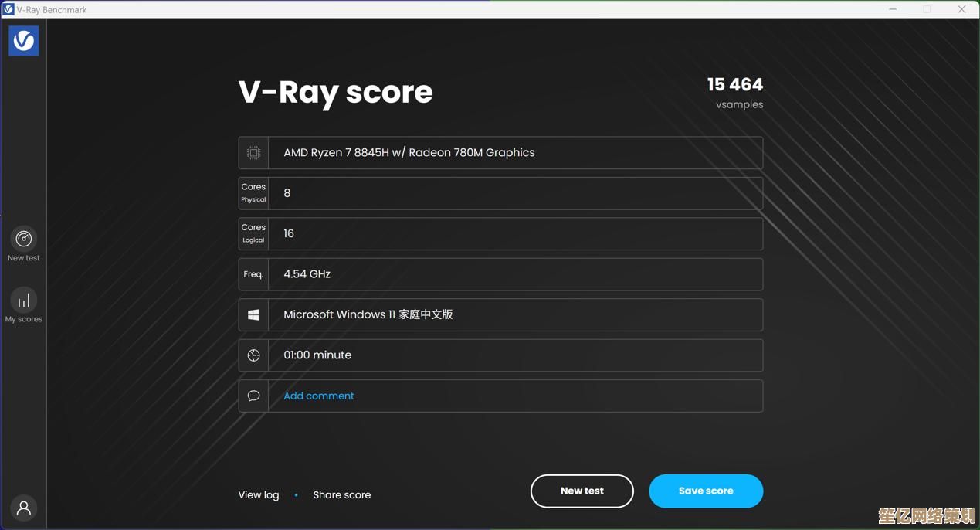This screenshot has width=980, height=530.
Task: Click the V-Ray Benchmark title bar app icon
Action: click(8, 9)
